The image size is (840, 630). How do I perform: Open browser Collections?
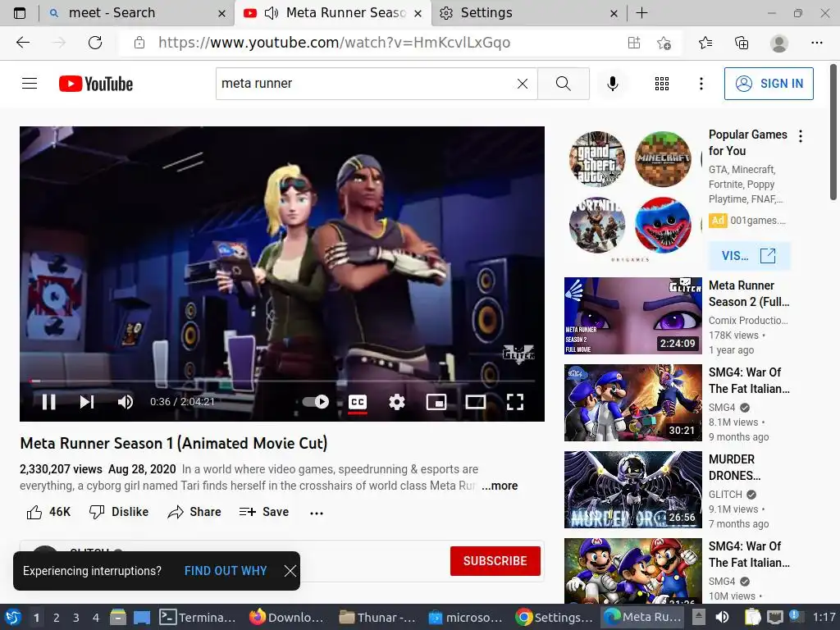(742, 43)
